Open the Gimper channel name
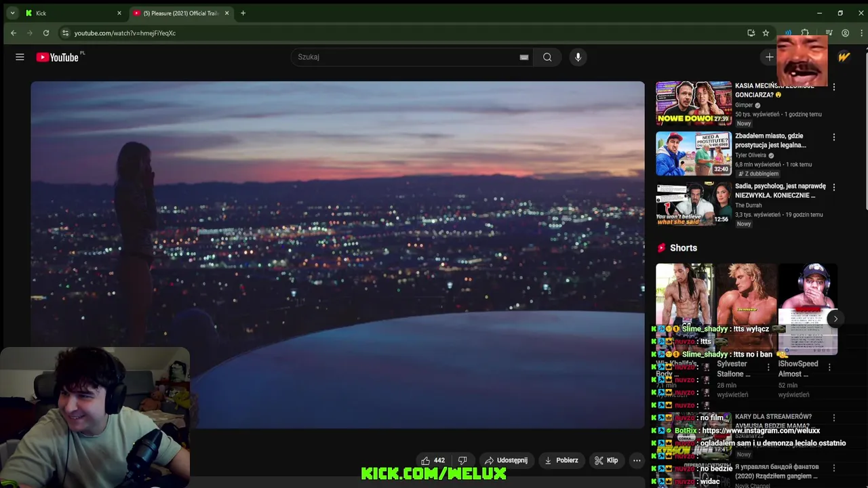 point(744,105)
